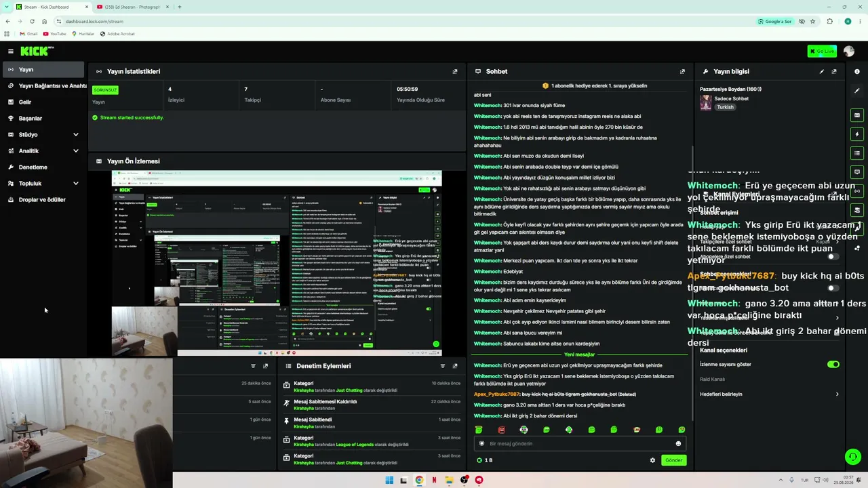Expand the Topluluk sidebar section

(x=43, y=184)
